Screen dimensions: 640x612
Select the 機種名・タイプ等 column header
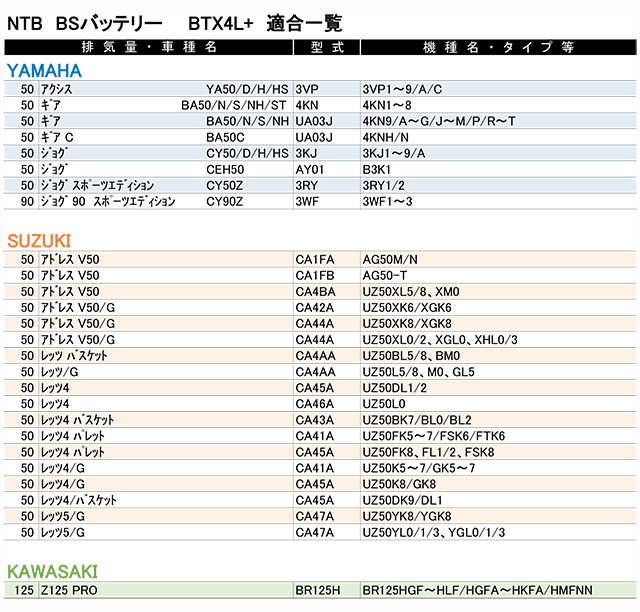tap(498, 47)
